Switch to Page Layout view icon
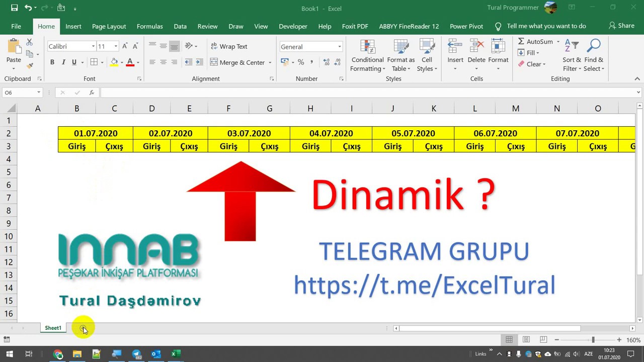This screenshot has height=362, width=644. pyautogui.click(x=526, y=340)
